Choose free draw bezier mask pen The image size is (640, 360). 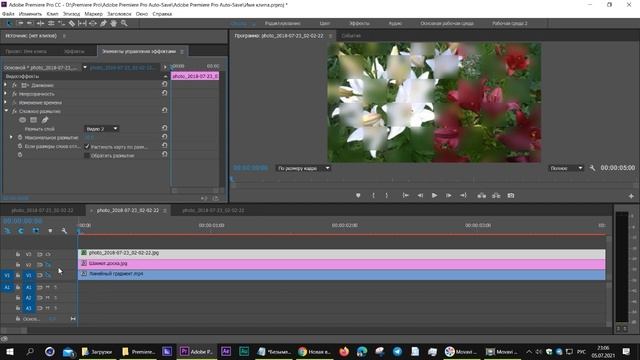click(44, 120)
